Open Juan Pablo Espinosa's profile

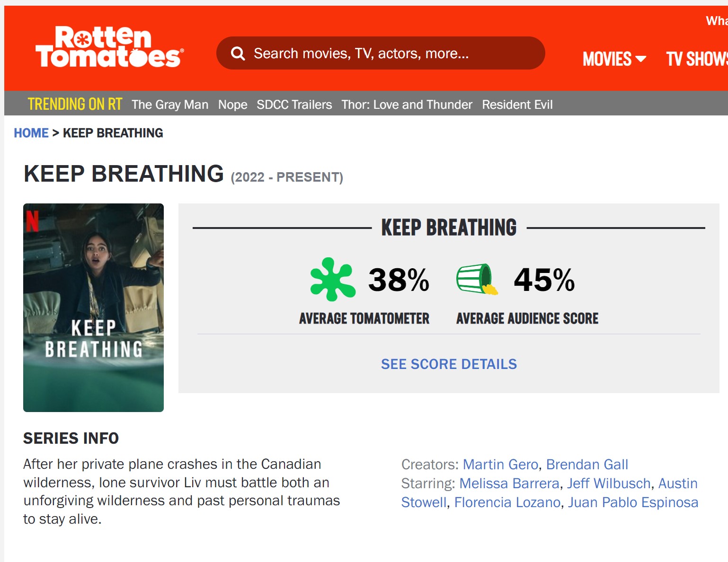click(633, 502)
